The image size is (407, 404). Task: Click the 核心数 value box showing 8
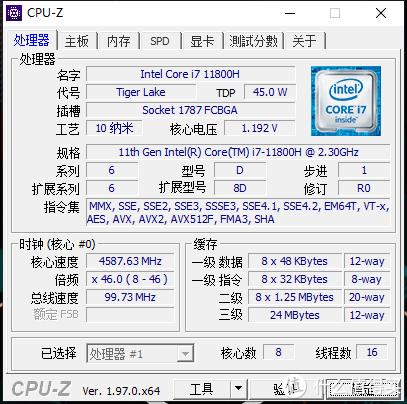pos(278,352)
